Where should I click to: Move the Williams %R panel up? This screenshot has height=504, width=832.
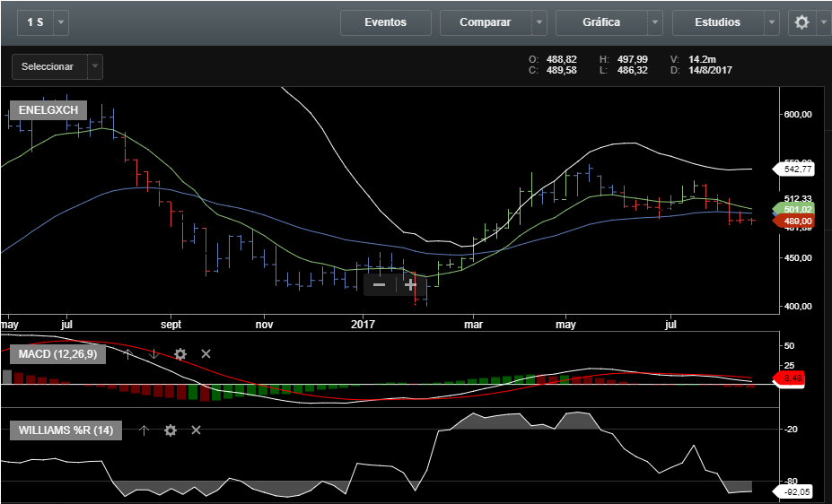tap(144, 430)
